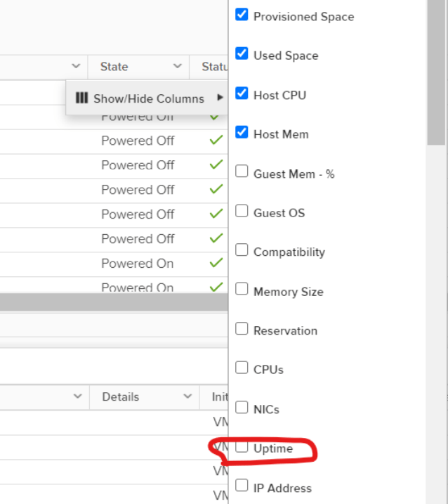448x504 pixels.
Task: Uncheck the Host Mem checkbox
Action: click(x=242, y=132)
